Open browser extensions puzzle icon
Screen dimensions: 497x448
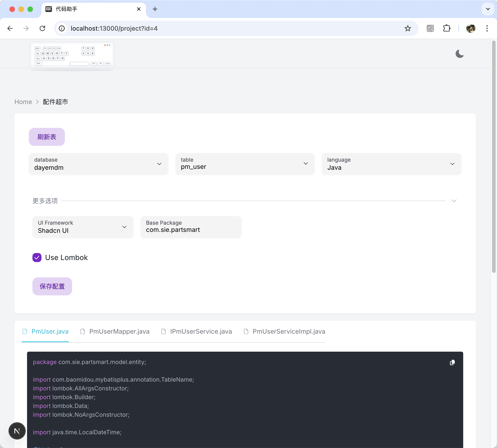click(x=447, y=29)
